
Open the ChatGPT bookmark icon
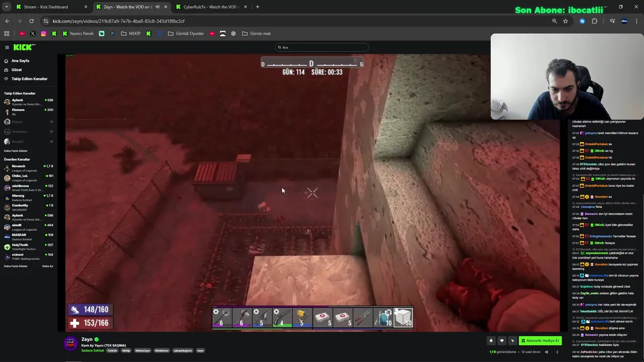[x=233, y=34]
